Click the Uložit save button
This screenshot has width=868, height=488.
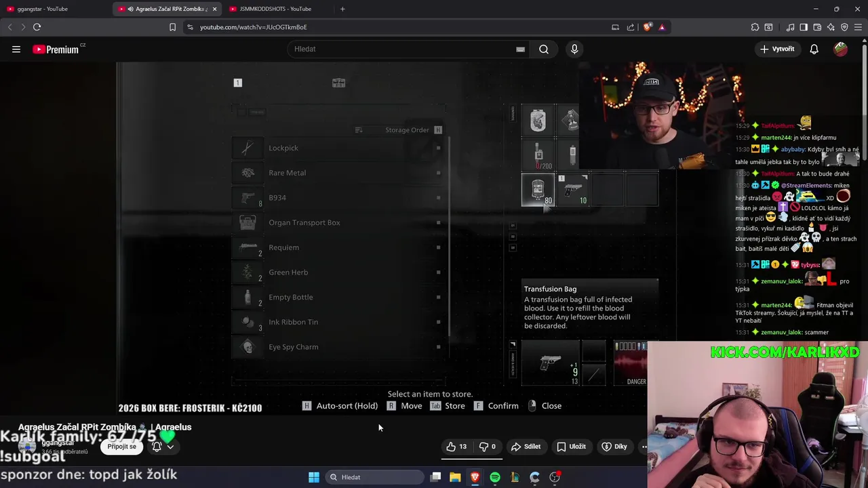(571, 447)
